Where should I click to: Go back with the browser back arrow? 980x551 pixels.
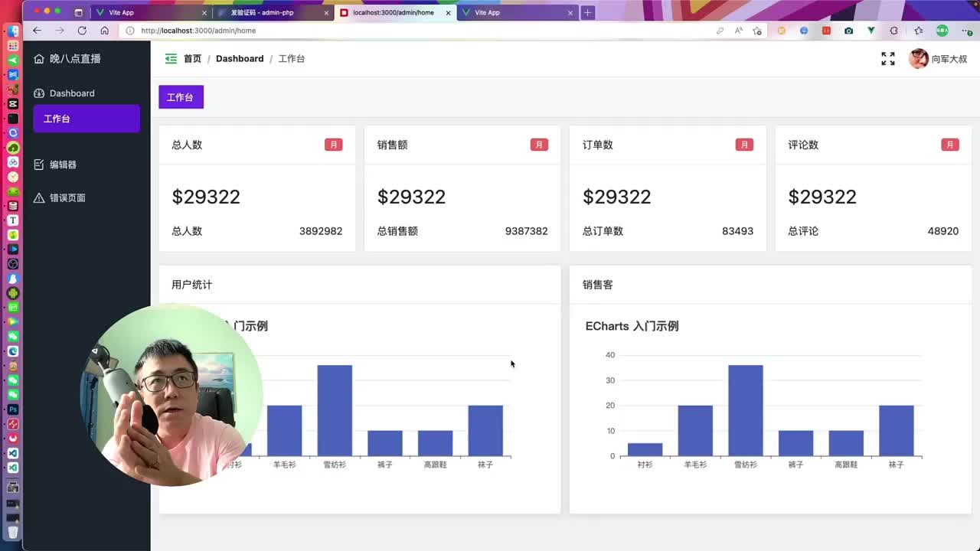(x=37, y=31)
